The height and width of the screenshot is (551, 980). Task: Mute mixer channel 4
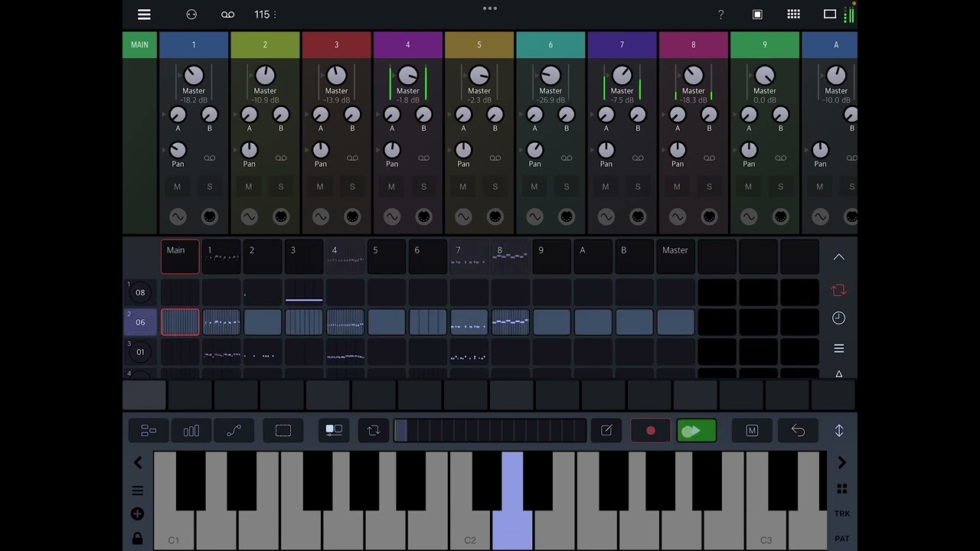(391, 187)
